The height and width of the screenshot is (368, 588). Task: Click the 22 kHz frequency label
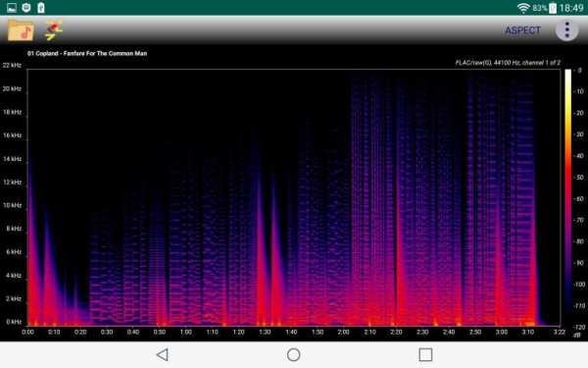[12, 66]
